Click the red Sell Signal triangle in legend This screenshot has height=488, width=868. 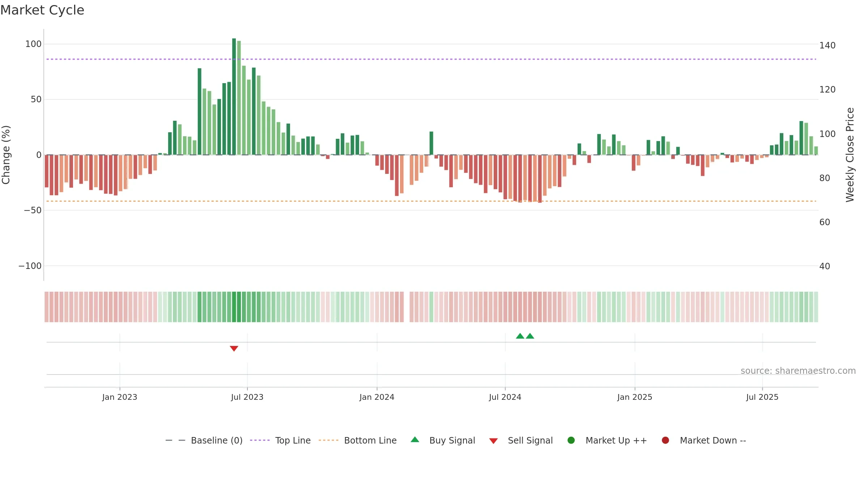pos(493,441)
